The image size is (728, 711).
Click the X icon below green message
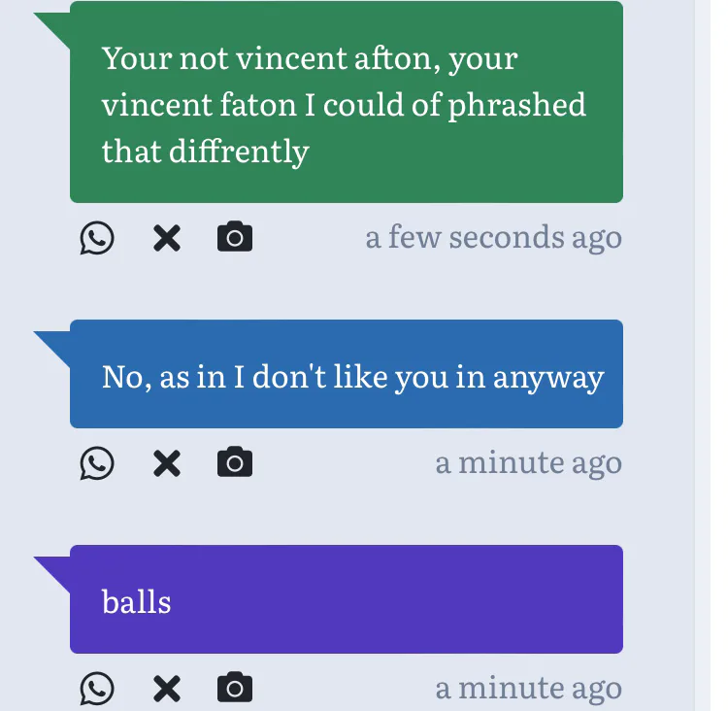(x=167, y=238)
